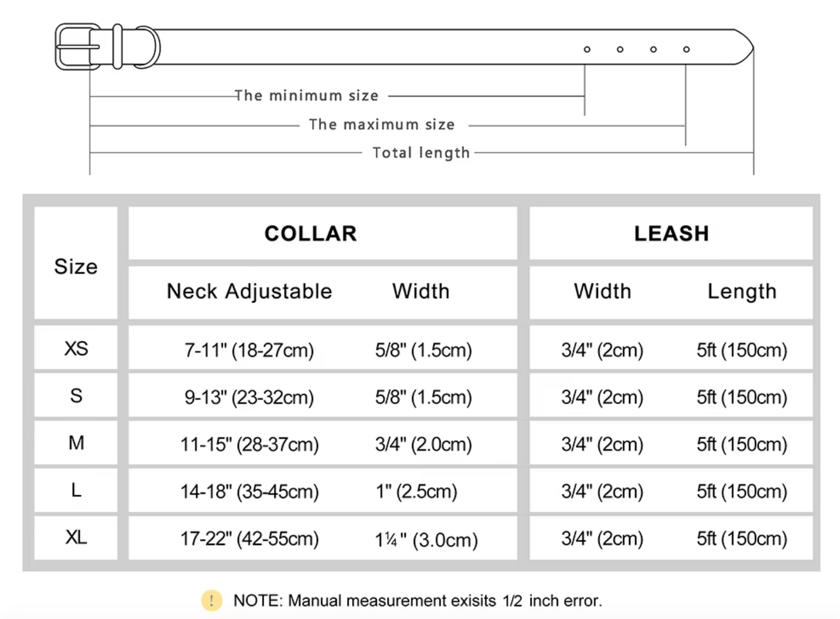840x619 pixels.
Task: Select the M size row label
Action: (x=76, y=443)
